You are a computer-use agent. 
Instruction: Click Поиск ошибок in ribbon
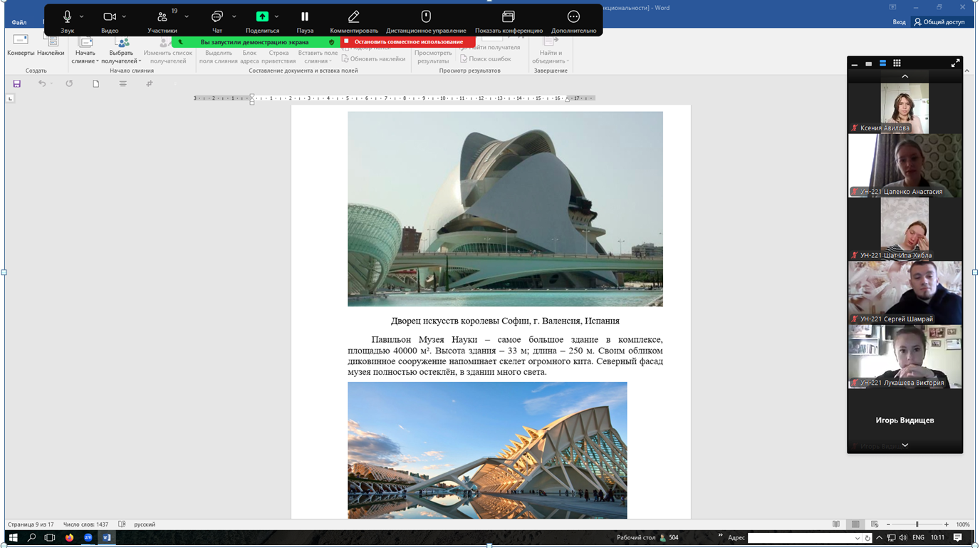coord(486,59)
